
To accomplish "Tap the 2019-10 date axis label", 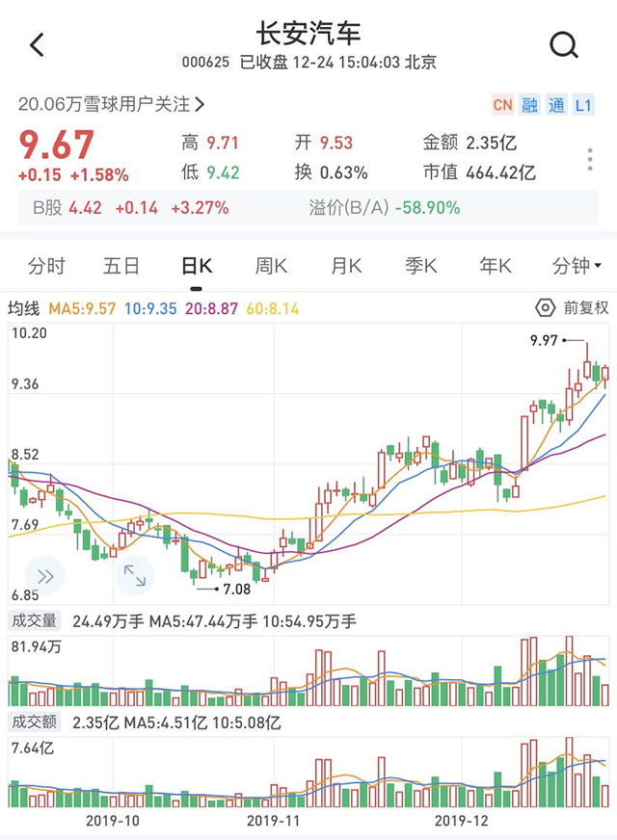I will [113, 820].
